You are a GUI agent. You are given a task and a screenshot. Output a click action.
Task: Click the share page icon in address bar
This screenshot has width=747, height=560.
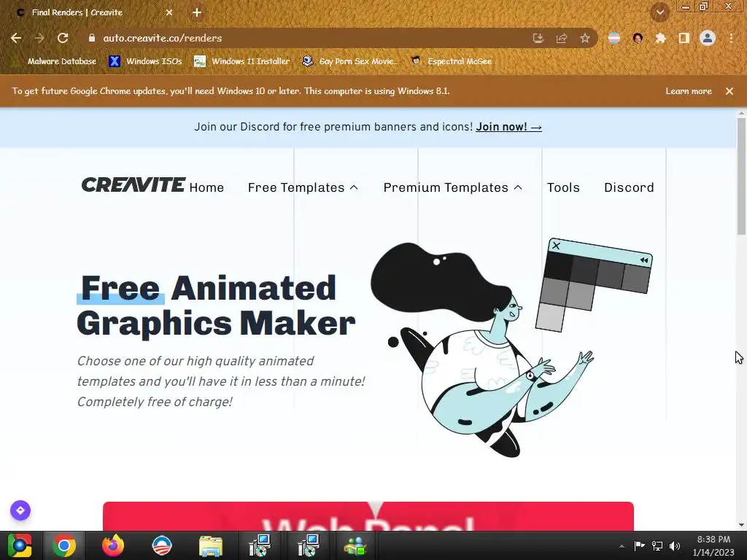point(562,38)
